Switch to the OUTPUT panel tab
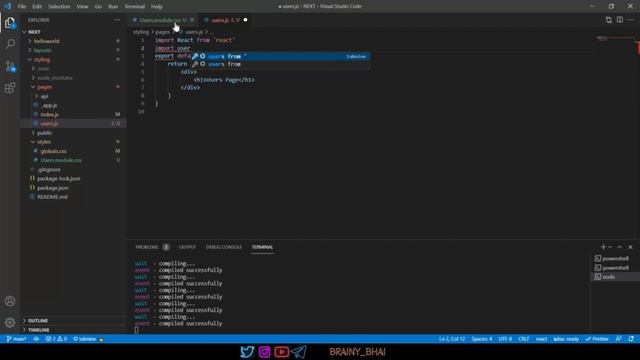Screen dimensions: 640x360 pyautogui.click(x=187, y=247)
